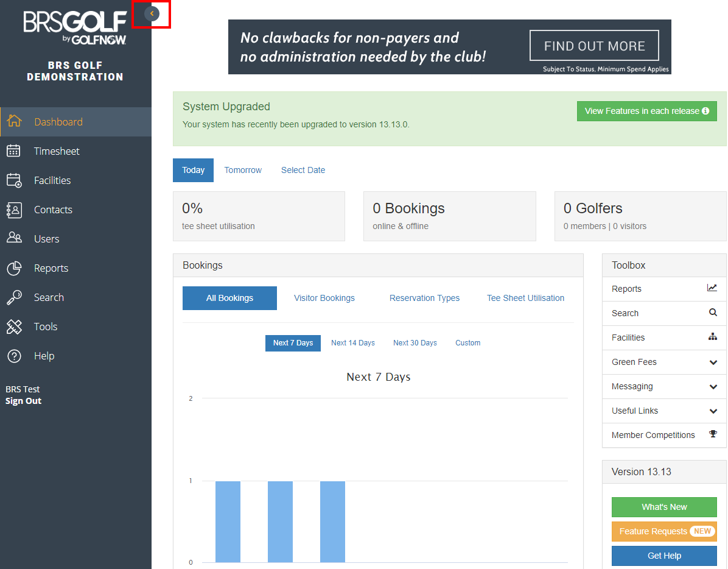Click the 0% tee sheet utilisation card
The width and height of the screenshot is (728, 569).
[x=259, y=216]
